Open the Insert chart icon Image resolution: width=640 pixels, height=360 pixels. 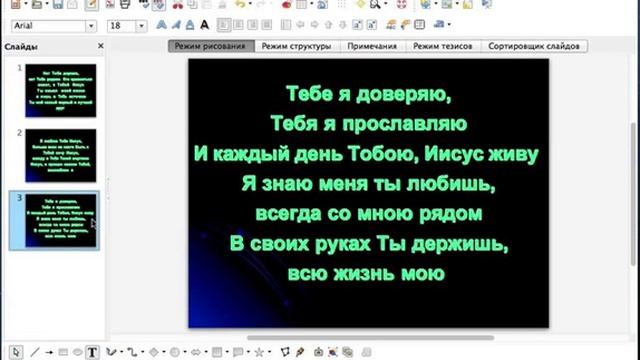[x=287, y=4]
